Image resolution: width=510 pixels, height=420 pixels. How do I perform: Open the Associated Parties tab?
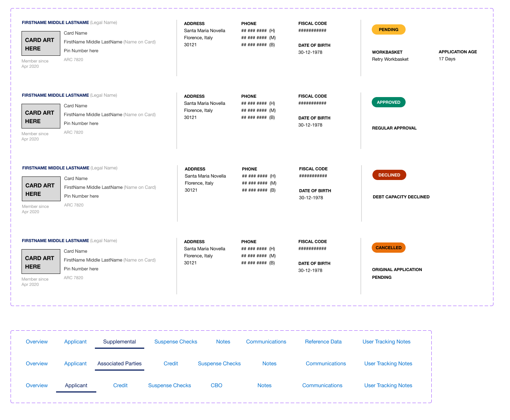[119, 363]
